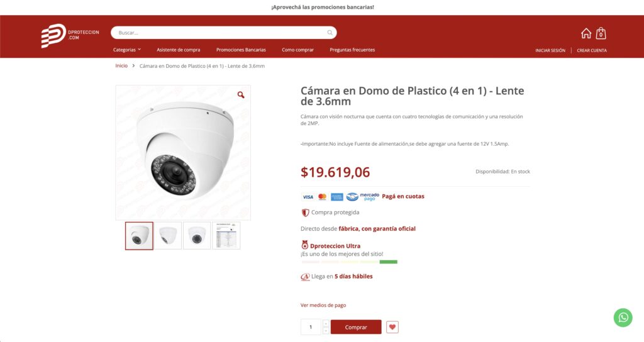Expand the Categorías dropdown menu
The height and width of the screenshot is (342, 644).
click(127, 50)
